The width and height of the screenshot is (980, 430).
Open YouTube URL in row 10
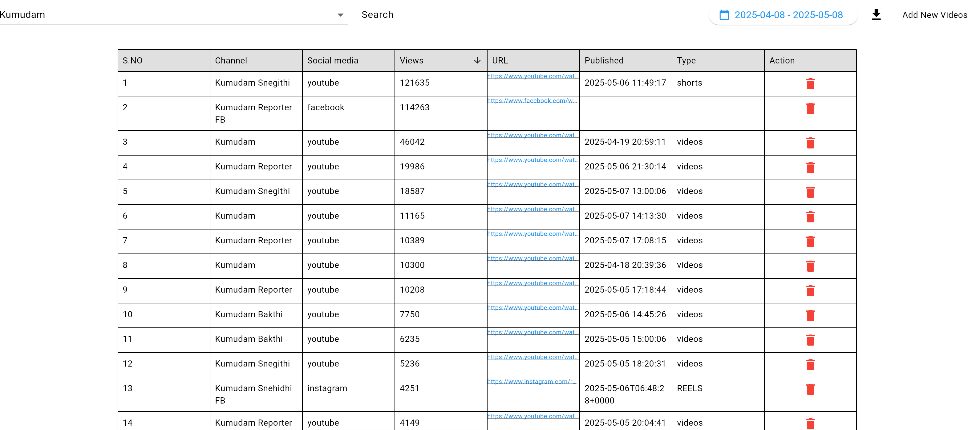click(x=533, y=307)
